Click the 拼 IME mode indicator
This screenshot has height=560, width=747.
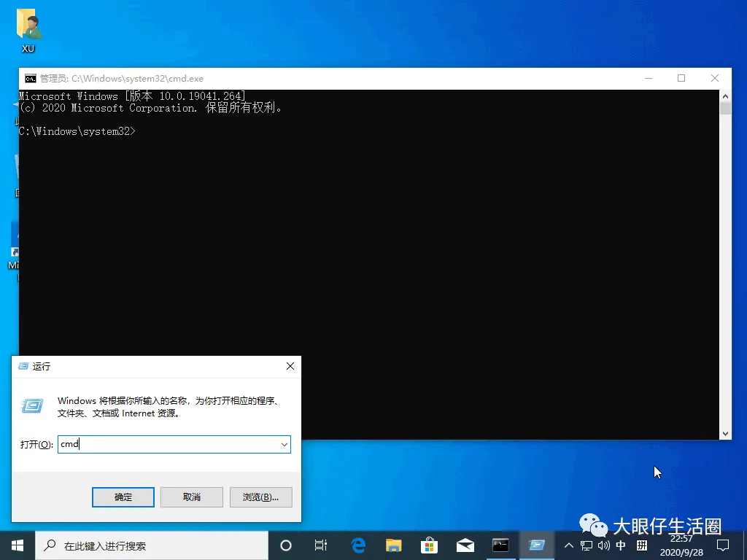pos(640,545)
